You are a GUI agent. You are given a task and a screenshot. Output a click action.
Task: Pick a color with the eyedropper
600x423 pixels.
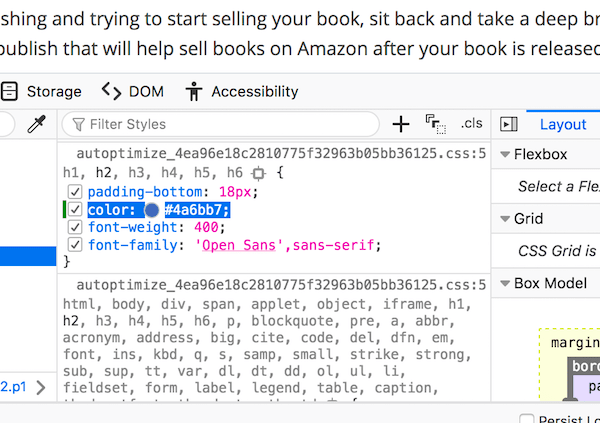[x=36, y=124]
